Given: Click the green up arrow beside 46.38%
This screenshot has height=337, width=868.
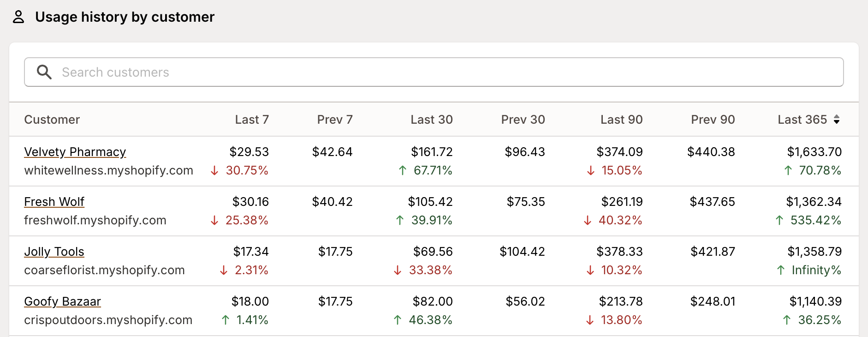Looking at the screenshot, I should (398, 320).
